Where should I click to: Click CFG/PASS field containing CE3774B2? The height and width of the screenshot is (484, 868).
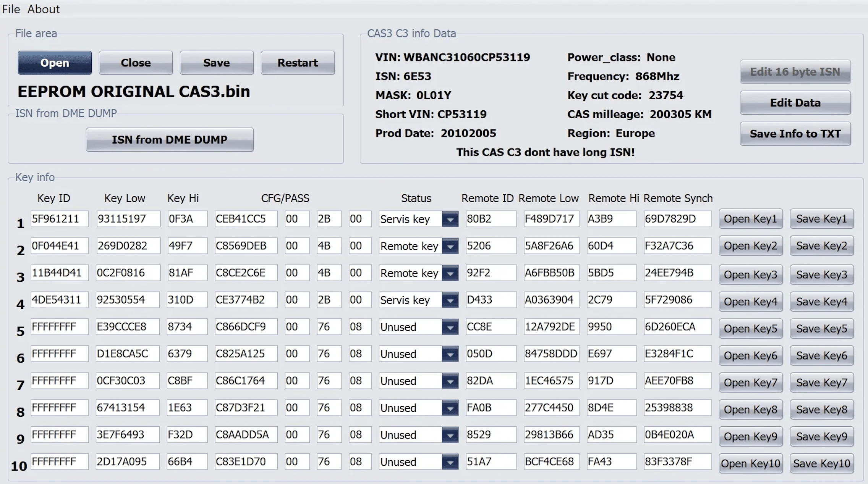[246, 300]
